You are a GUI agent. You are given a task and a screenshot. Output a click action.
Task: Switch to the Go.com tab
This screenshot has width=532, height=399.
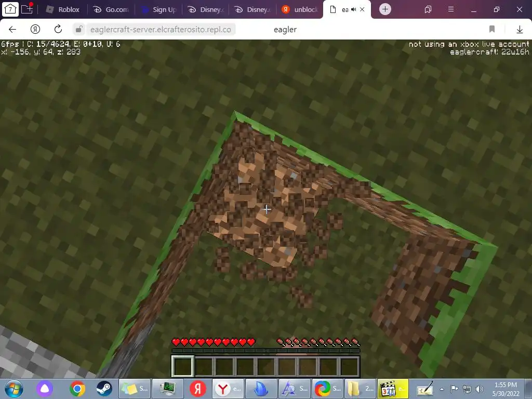coord(111,9)
